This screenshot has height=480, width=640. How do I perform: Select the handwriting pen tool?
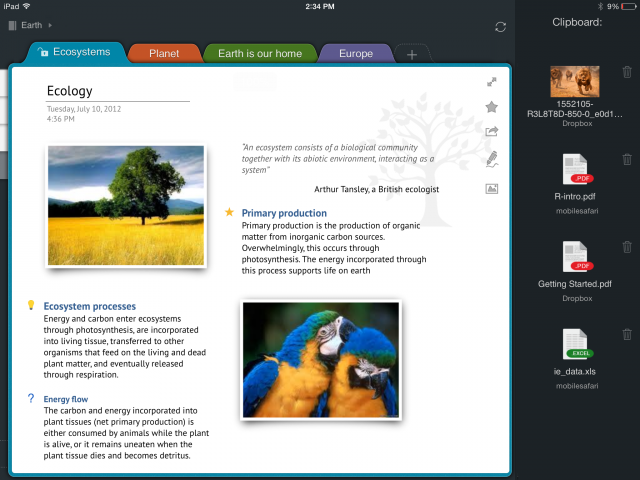pos(492,159)
